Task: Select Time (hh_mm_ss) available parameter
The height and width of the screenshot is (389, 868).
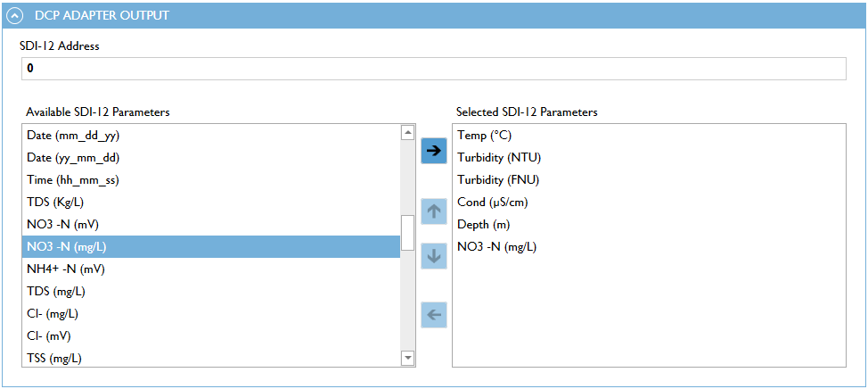Action: [x=73, y=180]
